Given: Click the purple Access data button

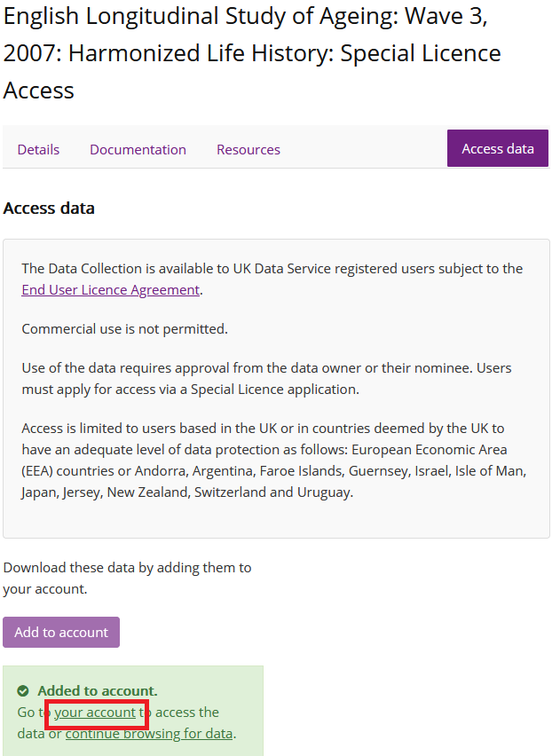Looking at the screenshot, I should point(497,148).
